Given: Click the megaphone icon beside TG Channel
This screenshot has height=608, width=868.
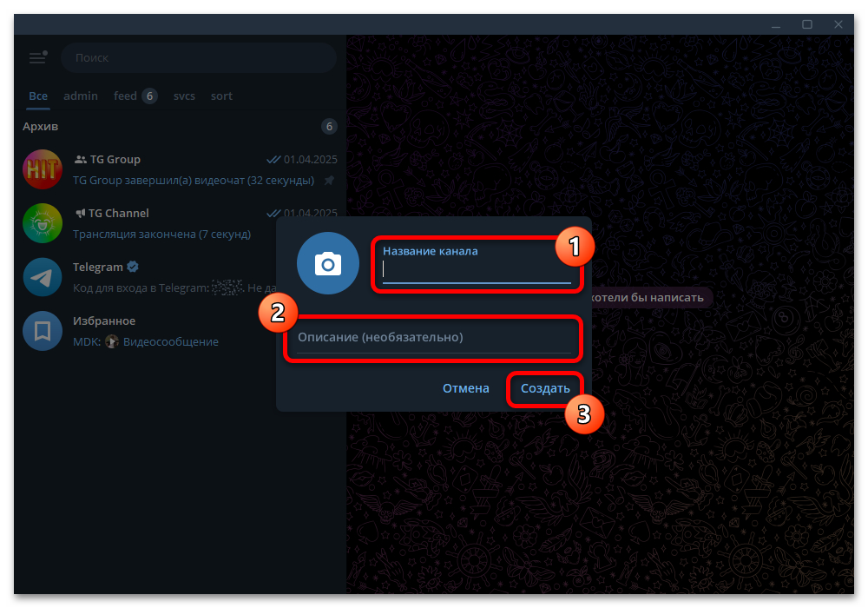Looking at the screenshot, I should tap(80, 213).
